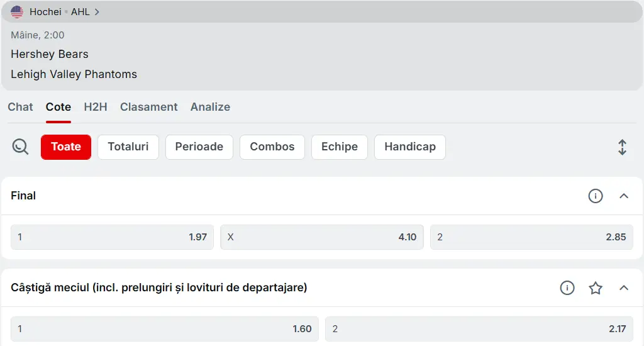Open info icon for Final market
This screenshot has height=346, width=644.
pyautogui.click(x=595, y=196)
